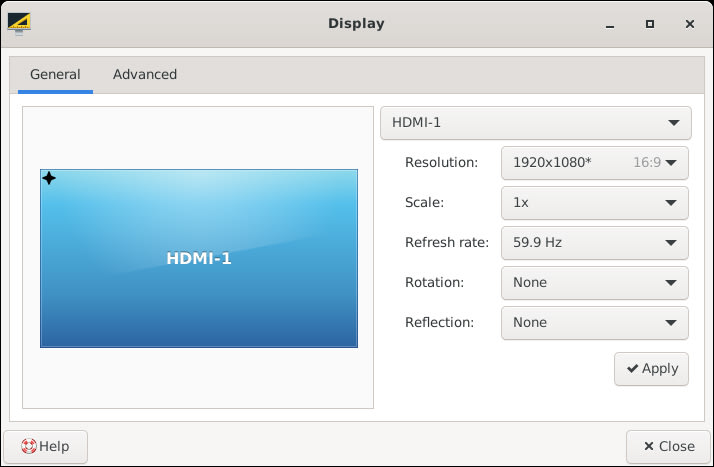
Task: Open the Refresh rate 59.9 Hz dropdown
Action: pos(595,243)
